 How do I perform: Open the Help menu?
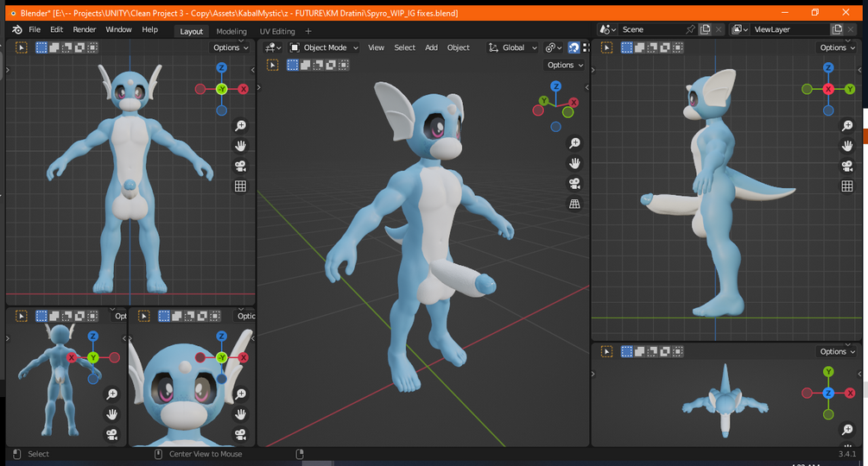(x=149, y=30)
